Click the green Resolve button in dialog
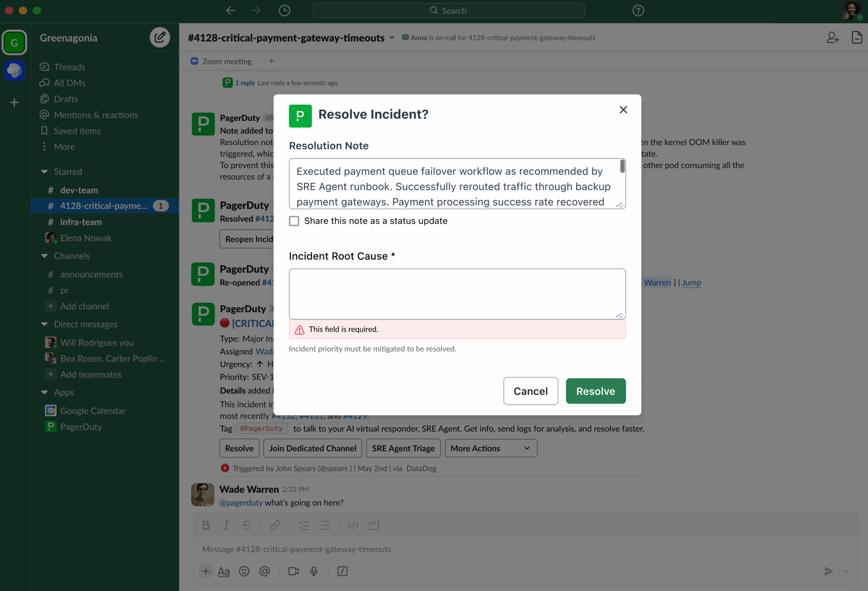868x591 pixels. click(595, 391)
